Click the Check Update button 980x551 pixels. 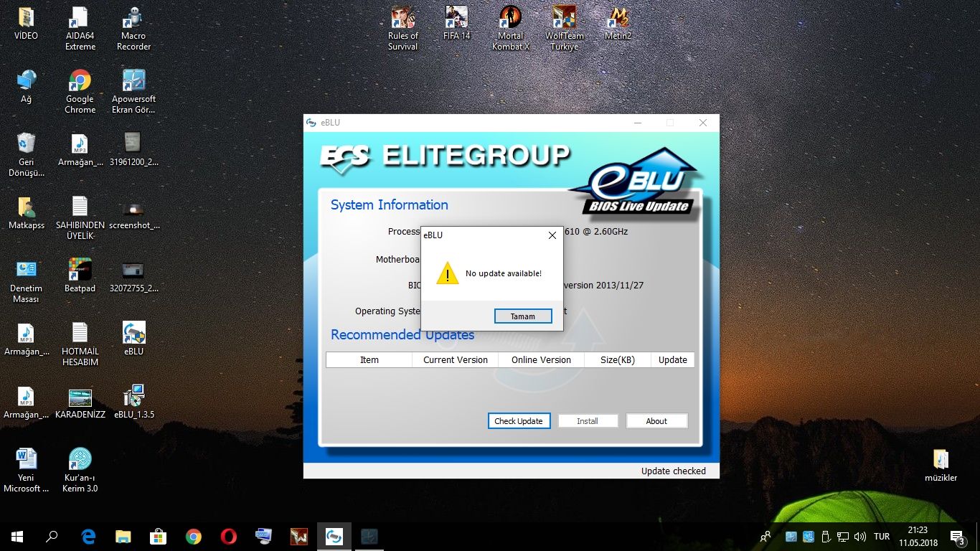click(519, 421)
